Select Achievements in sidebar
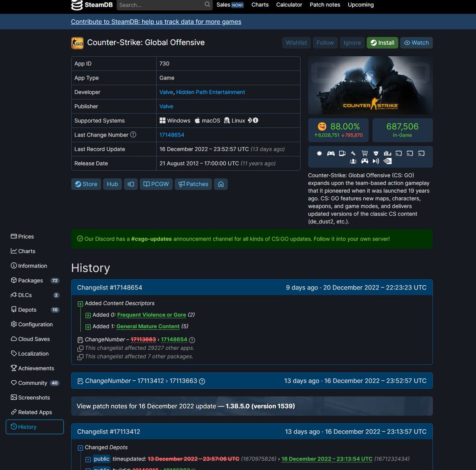 35,368
